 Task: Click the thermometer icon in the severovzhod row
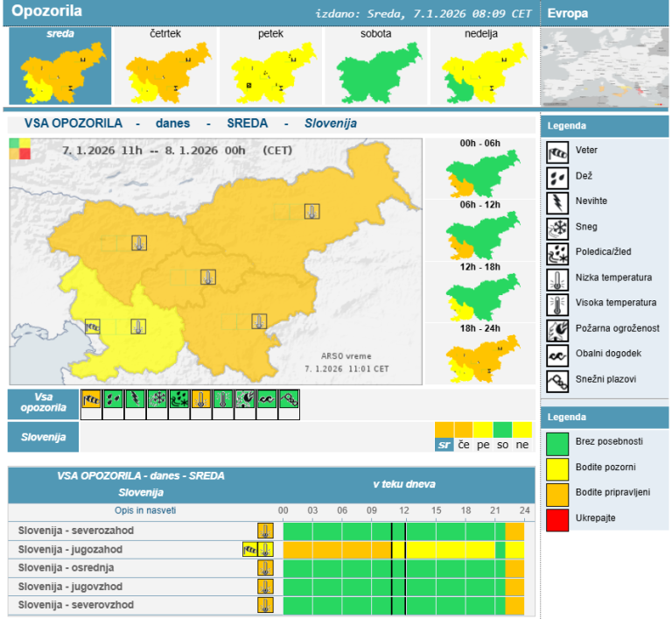click(265, 605)
